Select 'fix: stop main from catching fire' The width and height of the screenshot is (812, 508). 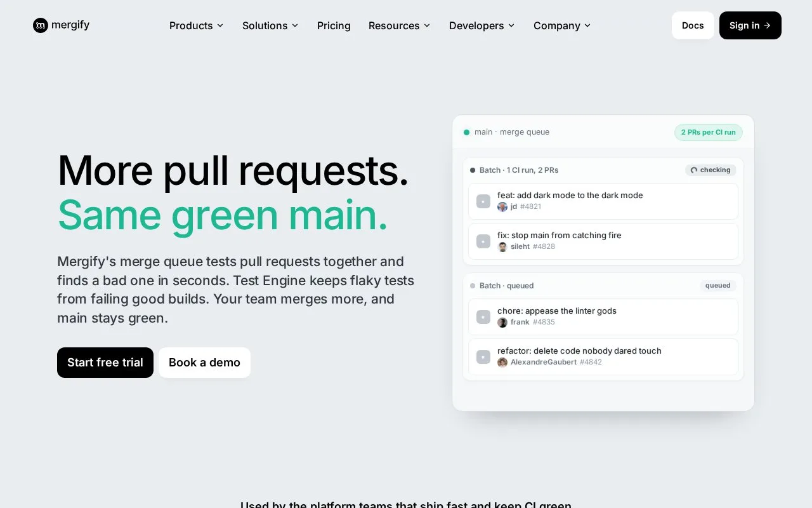[x=560, y=236]
